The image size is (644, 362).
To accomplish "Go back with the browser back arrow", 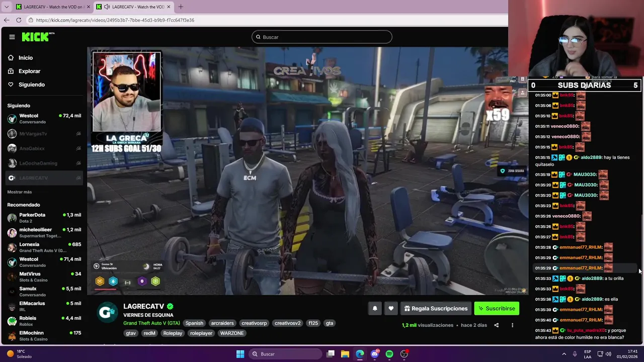I will (7, 20).
